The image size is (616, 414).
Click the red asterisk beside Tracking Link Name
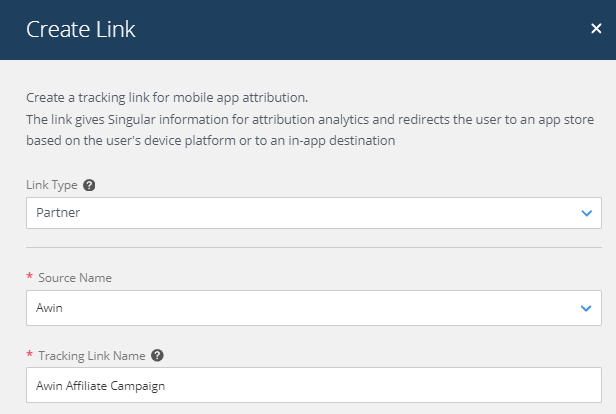point(29,354)
